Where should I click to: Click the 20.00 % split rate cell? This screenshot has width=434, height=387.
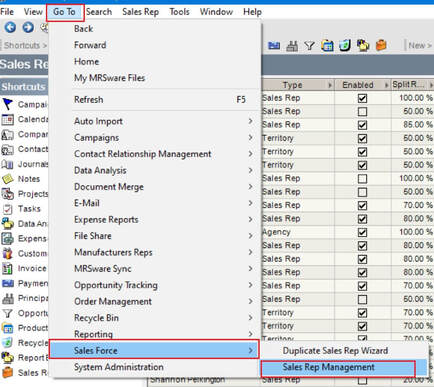pos(413,380)
